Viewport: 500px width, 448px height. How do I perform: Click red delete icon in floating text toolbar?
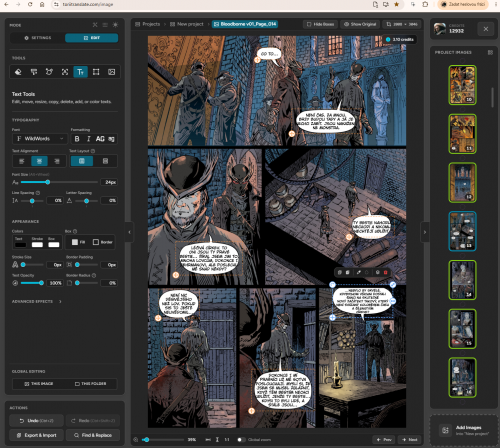pos(386,272)
